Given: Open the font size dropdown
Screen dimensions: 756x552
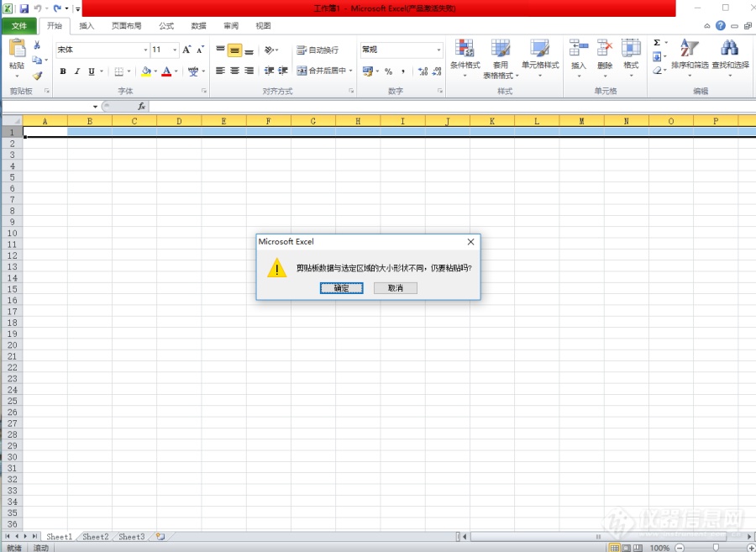Looking at the screenshot, I should click(175, 50).
